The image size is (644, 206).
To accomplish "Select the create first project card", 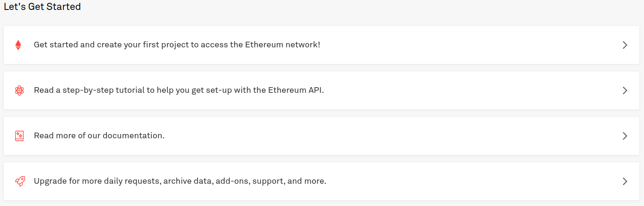I will click(322, 45).
